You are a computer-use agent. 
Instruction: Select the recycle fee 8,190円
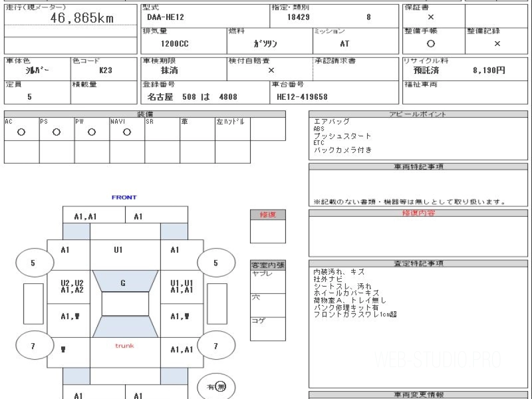[x=489, y=70]
